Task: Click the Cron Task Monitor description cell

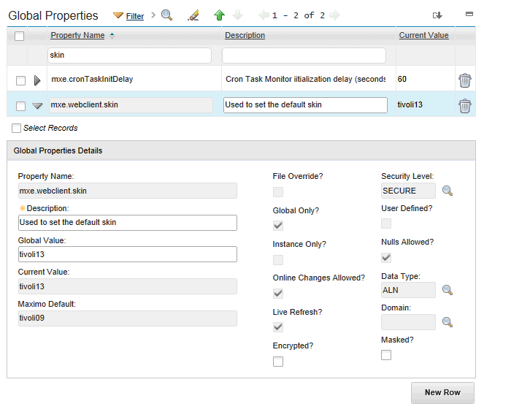Action: pyautogui.click(x=306, y=79)
